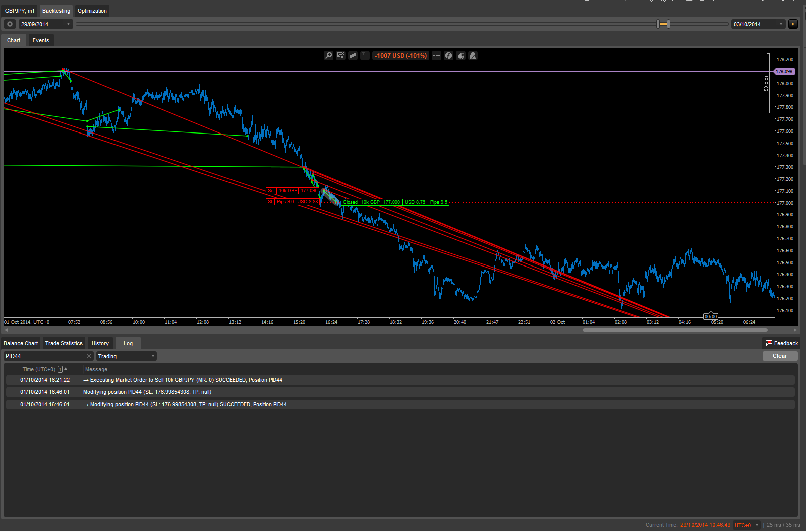Click the -1007 USD (-101%) result label

point(401,56)
